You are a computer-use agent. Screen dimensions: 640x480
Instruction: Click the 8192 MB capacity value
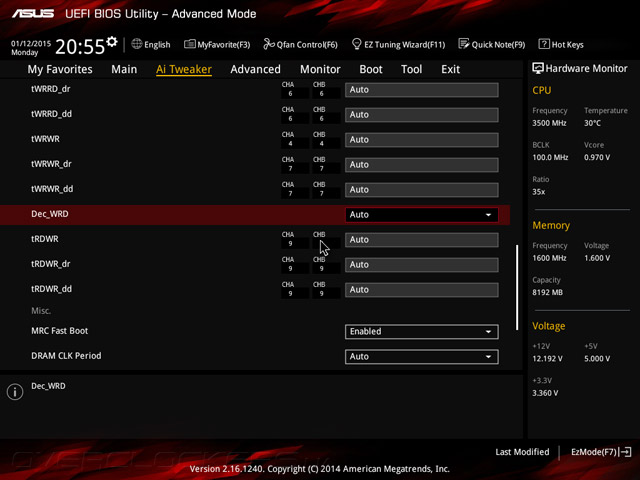[547, 292]
